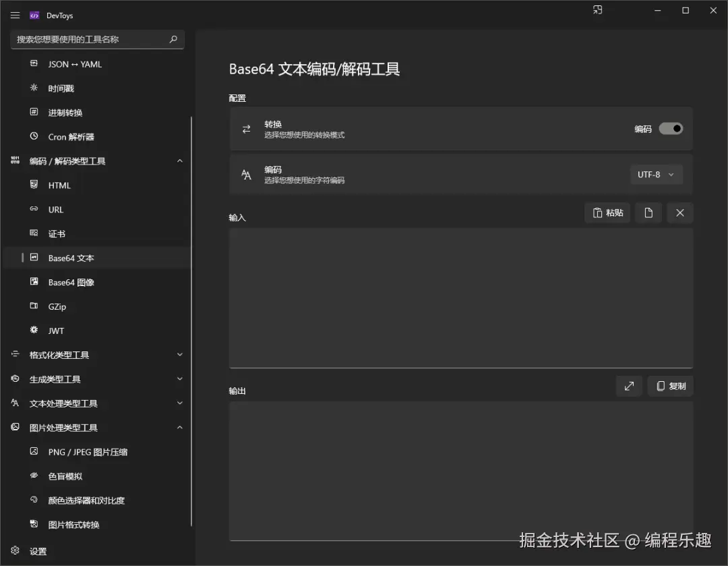The height and width of the screenshot is (566, 728).
Task: Click the 格式化类型工具 formatter icon
Action: pyautogui.click(x=15, y=354)
